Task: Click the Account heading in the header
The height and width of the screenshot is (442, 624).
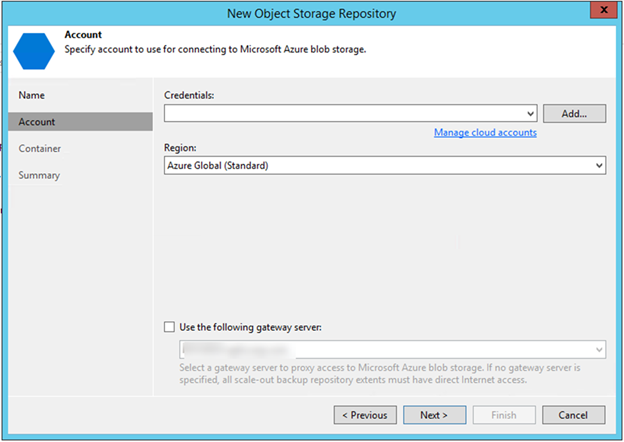Action: tap(83, 35)
